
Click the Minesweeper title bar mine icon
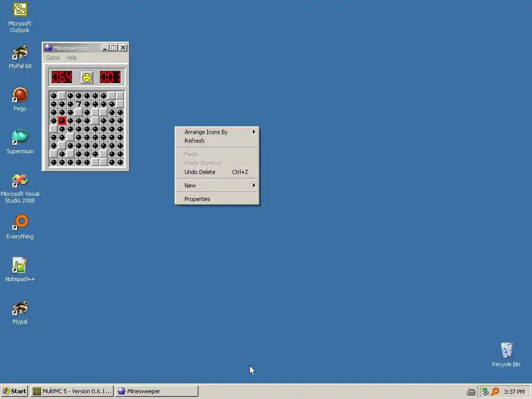click(48, 48)
